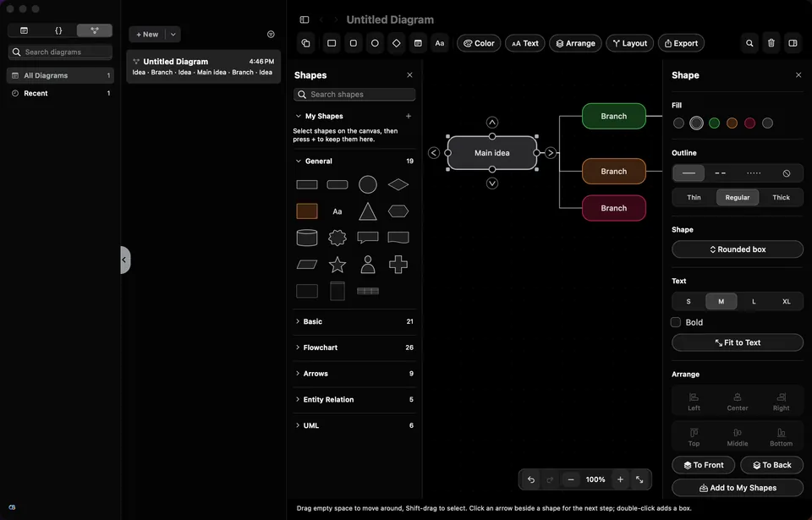Click the fit-to-screen expand arrows icon
The image size is (812, 520).
[x=639, y=479]
